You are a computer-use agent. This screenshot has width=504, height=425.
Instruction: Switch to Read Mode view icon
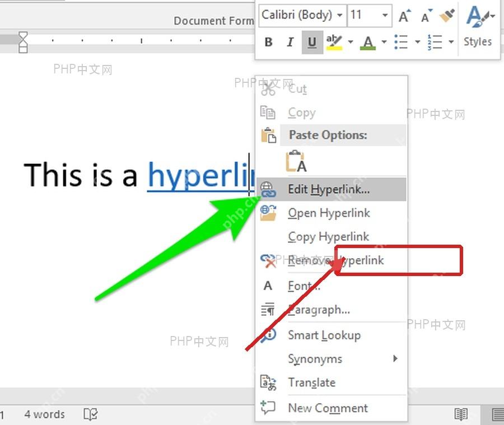click(461, 414)
